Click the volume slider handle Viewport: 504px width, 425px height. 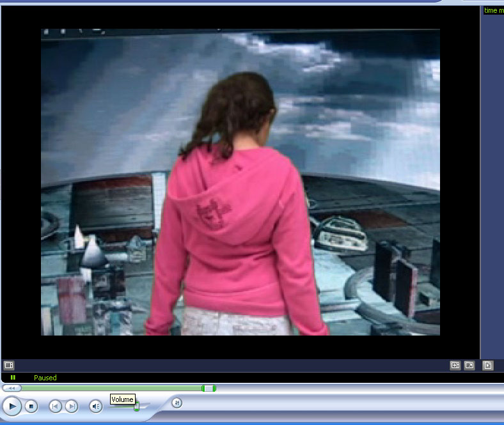(x=136, y=406)
